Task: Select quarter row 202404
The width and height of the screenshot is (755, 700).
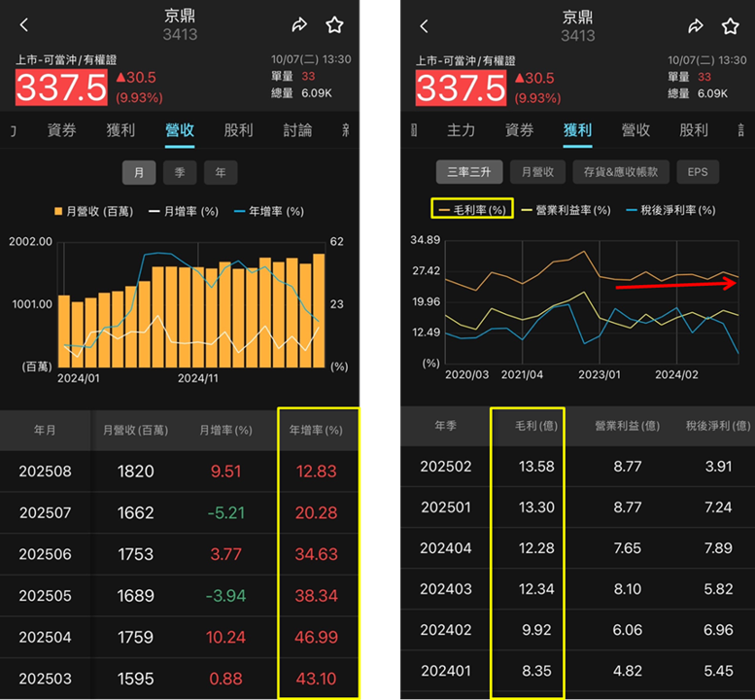Action: (x=578, y=548)
